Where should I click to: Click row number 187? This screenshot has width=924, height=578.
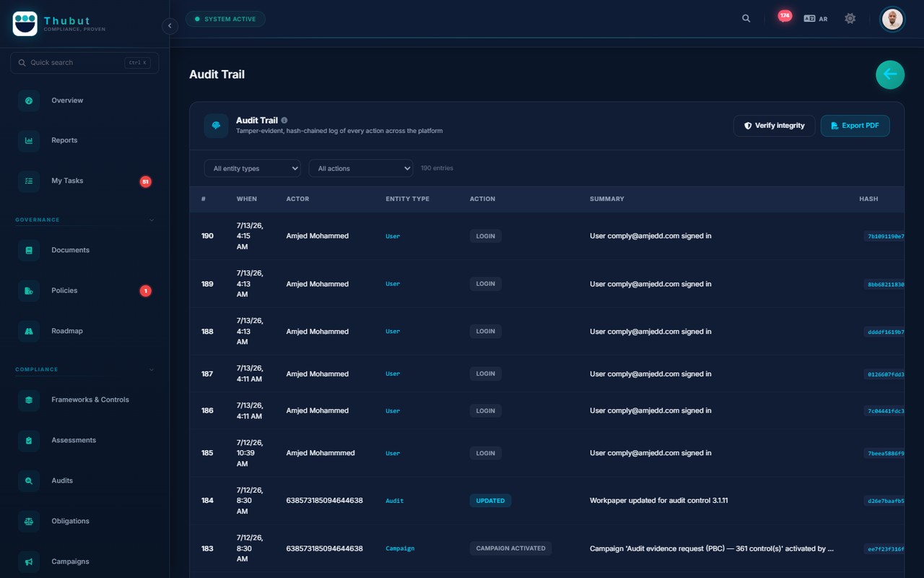[x=207, y=374]
